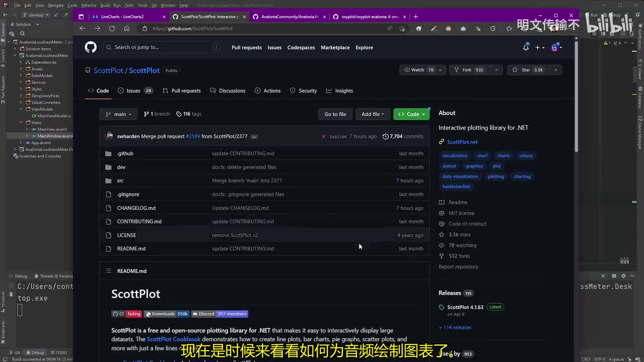The width and height of the screenshot is (644, 362).
Task: Open the swharden commit author avatar
Action: (x=110, y=136)
